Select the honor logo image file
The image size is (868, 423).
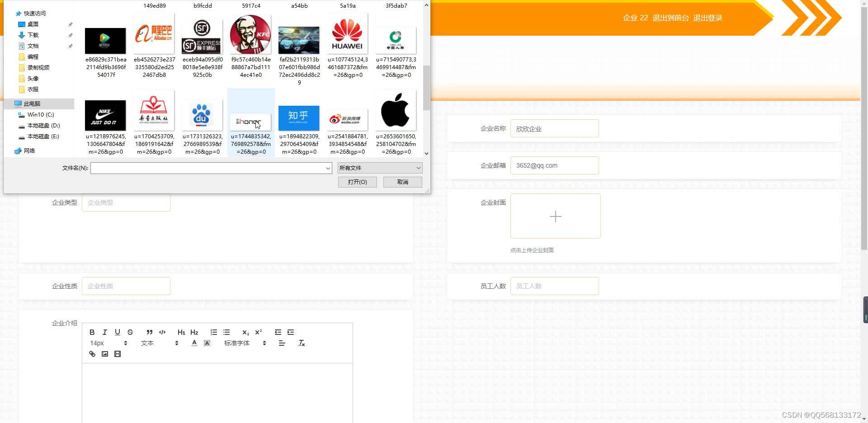point(250,122)
